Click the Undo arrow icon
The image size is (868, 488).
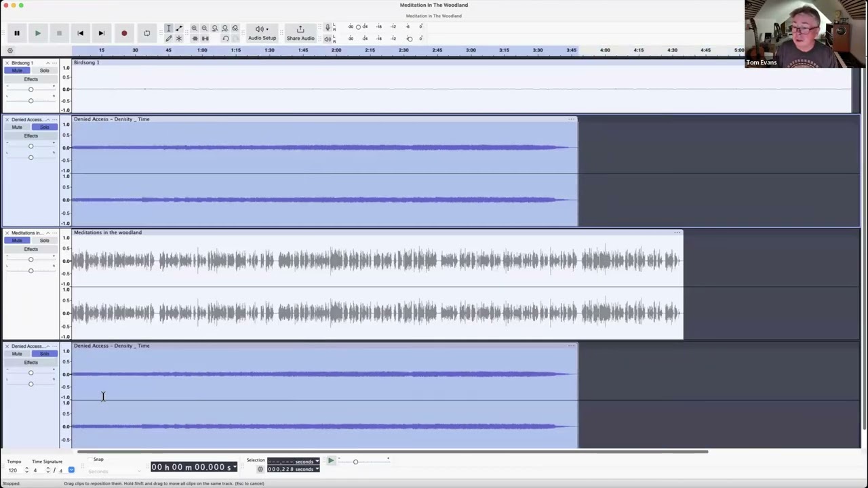coord(225,38)
